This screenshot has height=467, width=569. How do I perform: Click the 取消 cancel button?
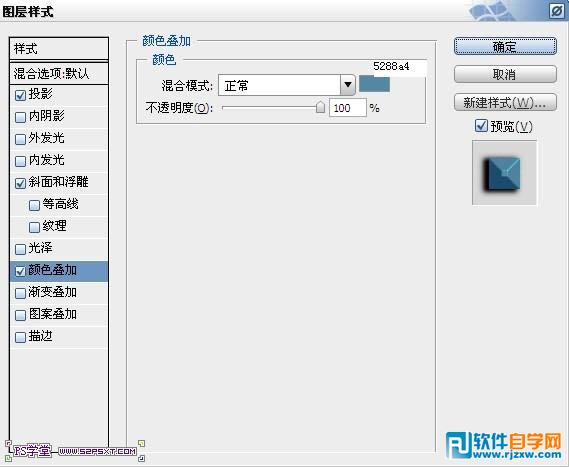505,74
